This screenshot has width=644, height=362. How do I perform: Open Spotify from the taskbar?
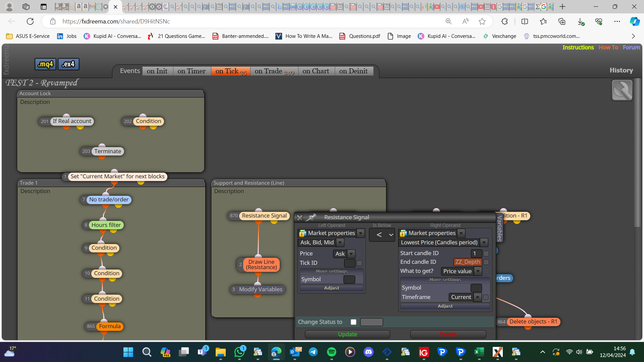[331, 352]
